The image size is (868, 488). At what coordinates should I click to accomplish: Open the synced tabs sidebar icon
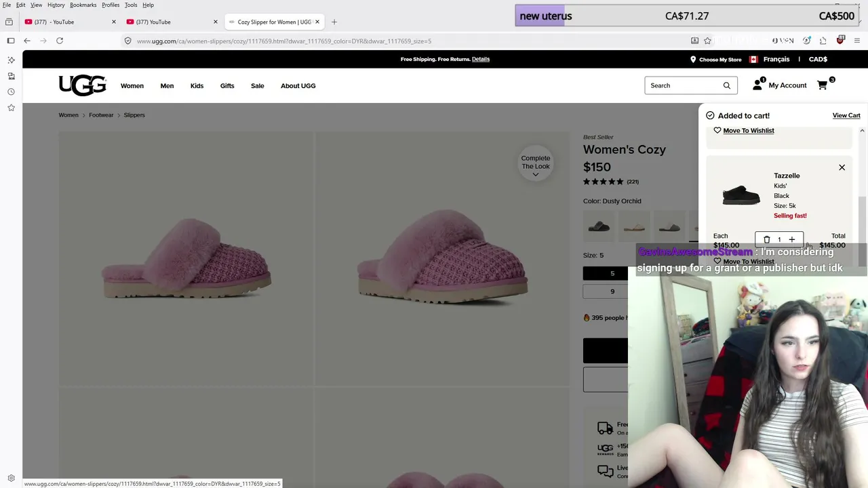[11, 76]
